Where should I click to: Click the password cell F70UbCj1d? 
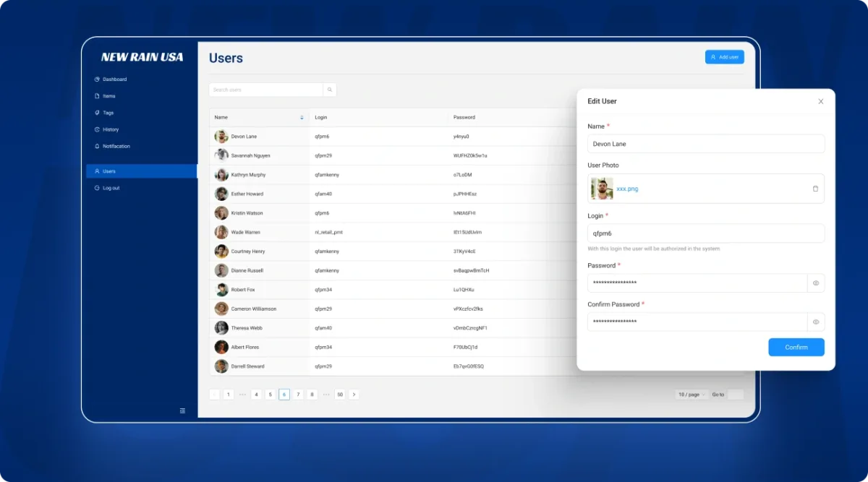[466, 347]
